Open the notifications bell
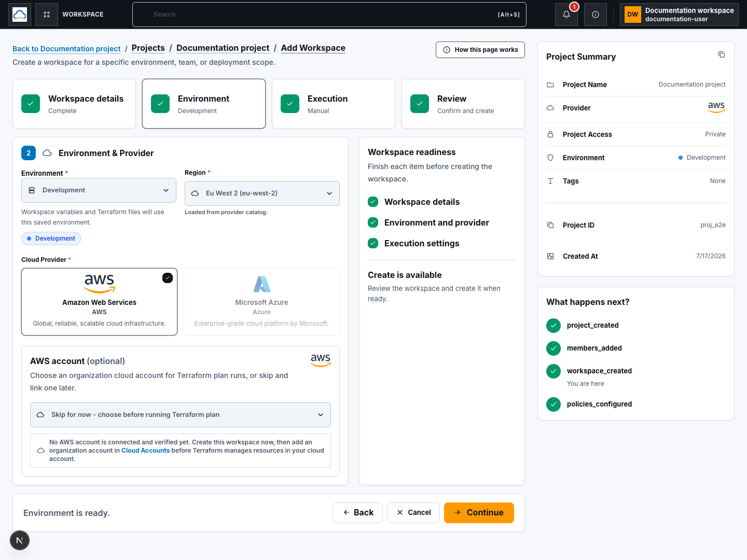The image size is (747, 560). 566,15
